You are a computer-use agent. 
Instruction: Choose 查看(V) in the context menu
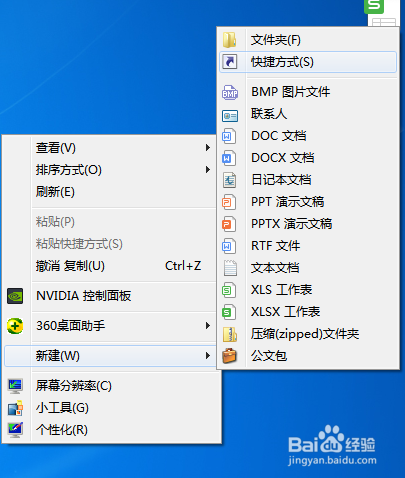109,148
